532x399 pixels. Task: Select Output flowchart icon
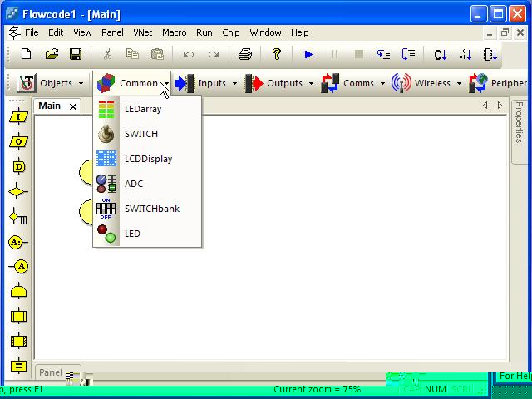click(18, 142)
